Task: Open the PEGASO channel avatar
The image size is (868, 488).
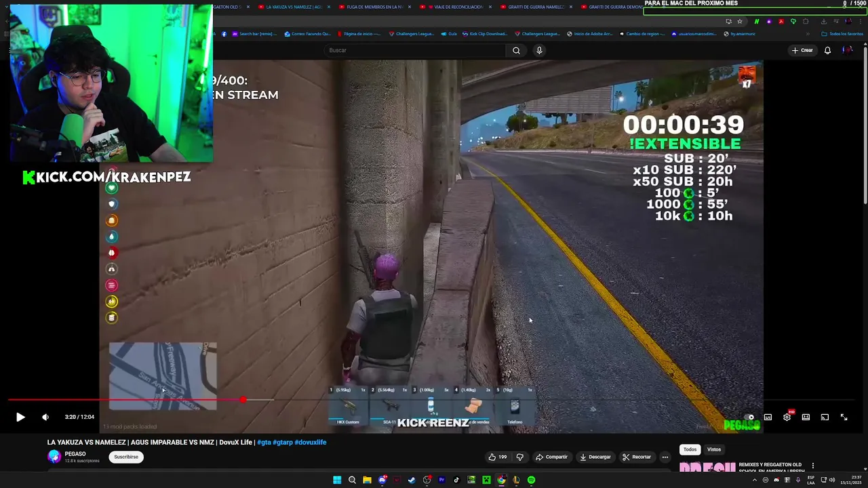Action: 54,457
